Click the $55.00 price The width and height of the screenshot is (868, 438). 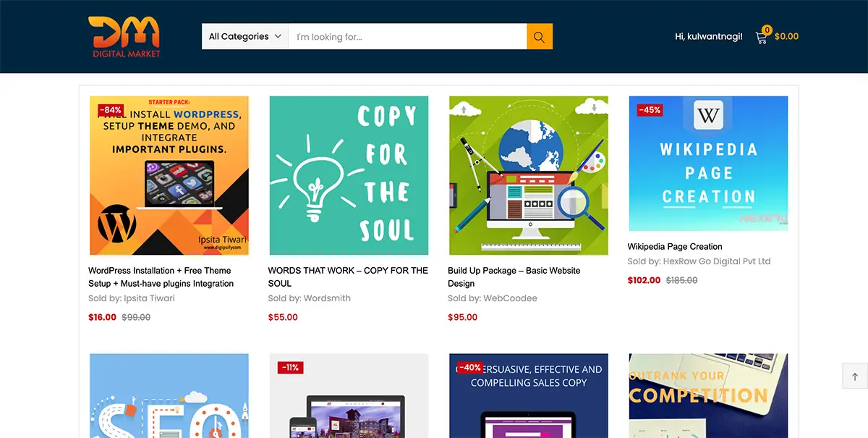(283, 317)
